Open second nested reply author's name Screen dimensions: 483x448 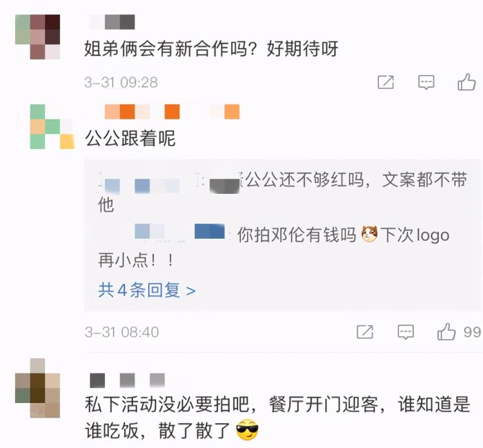click(179, 231)
